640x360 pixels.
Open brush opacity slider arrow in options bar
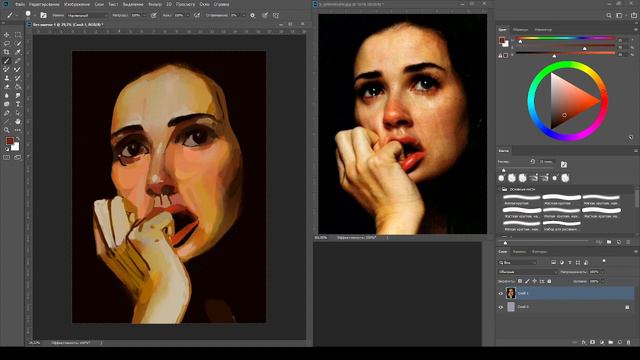pyautogui.click(x=144, y=15)
